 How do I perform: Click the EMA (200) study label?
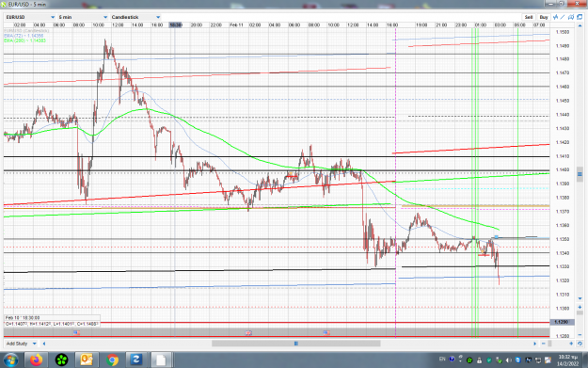[24, 40]
